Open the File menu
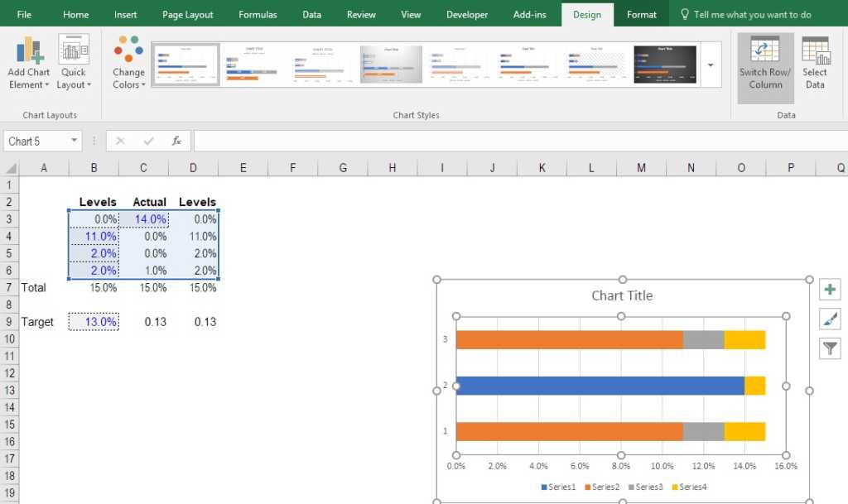 pyautogui.click(x=24, y=15)
